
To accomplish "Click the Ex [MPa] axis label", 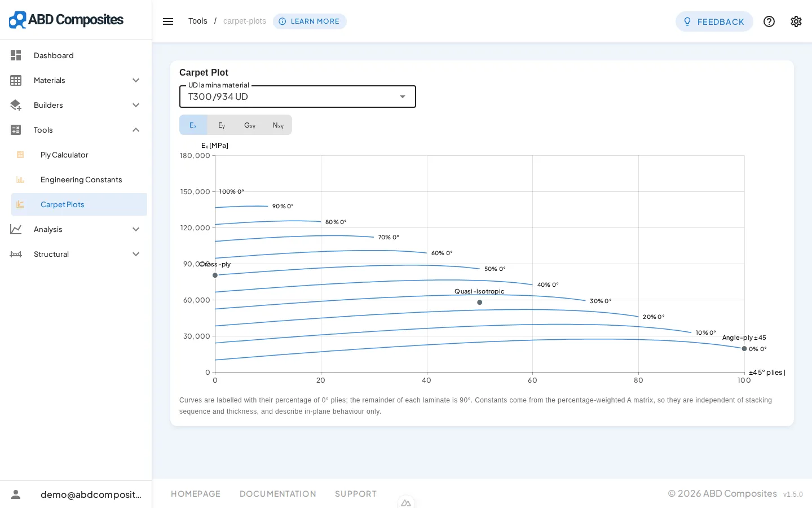I will pyautogui.click(x=215, y=146).
